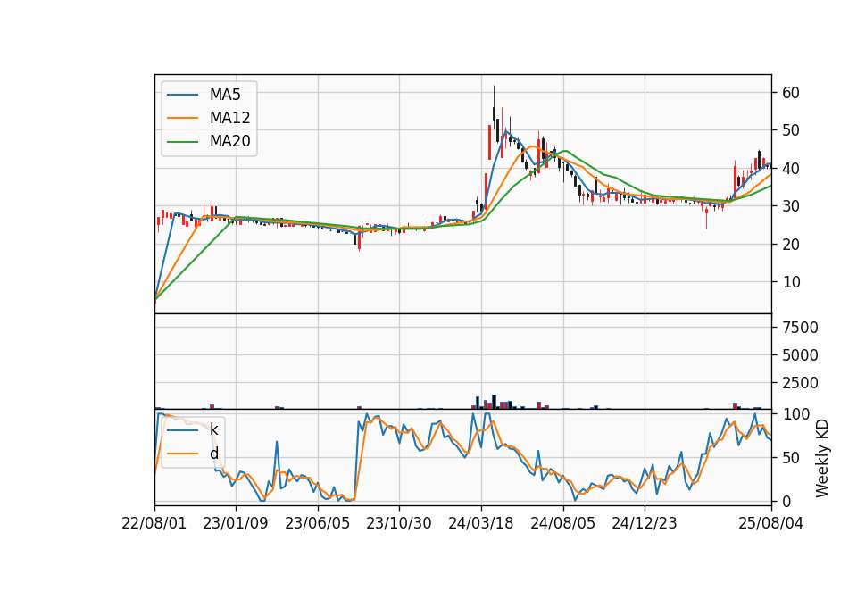The width and height of the screenshot is (857, 616).
Task: Click the blue MA5 legend line sample
Action: [182, 95]
